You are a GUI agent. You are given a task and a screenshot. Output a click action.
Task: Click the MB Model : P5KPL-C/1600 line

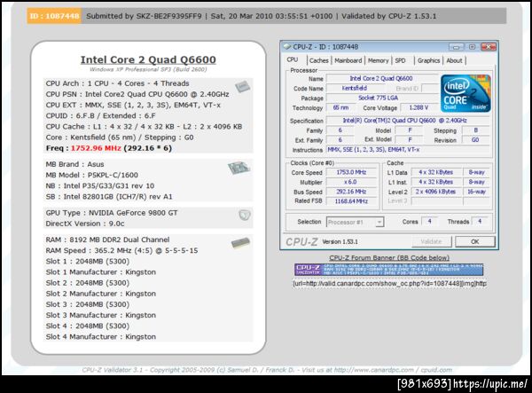[x=92, y=175]
